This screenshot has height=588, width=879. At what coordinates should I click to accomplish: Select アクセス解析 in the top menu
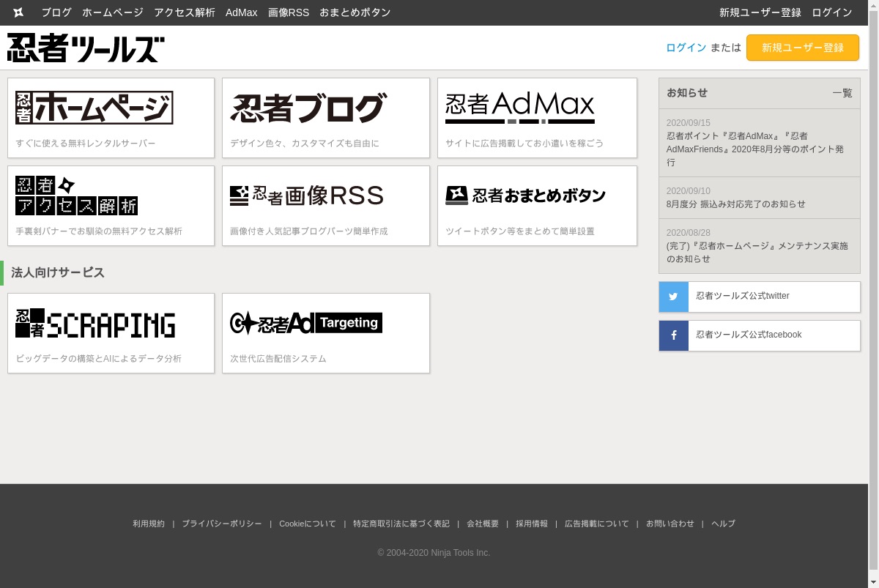click(185, 12)
